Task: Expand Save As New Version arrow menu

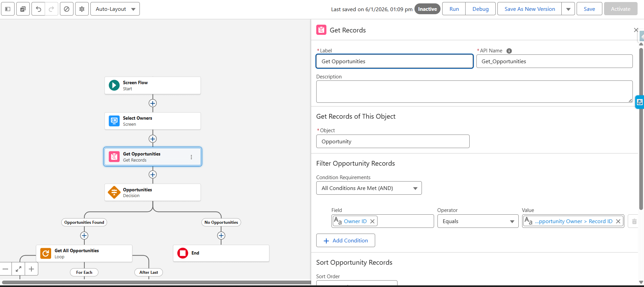Action: coord(568,9)
